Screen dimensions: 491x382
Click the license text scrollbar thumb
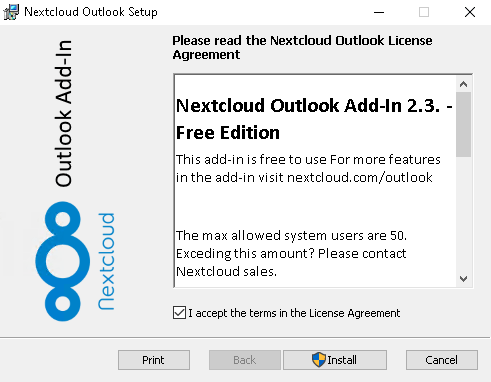(463, 124)
